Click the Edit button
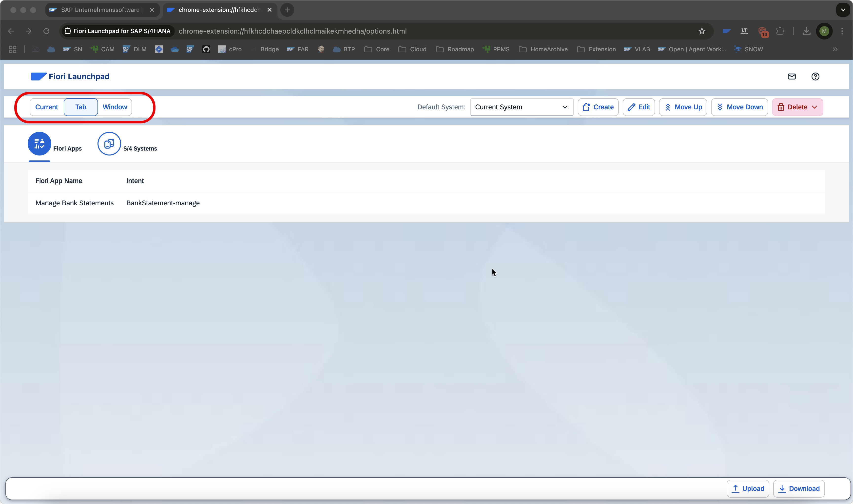This screenshot has width=853, height=504. (x=639, y=107)
